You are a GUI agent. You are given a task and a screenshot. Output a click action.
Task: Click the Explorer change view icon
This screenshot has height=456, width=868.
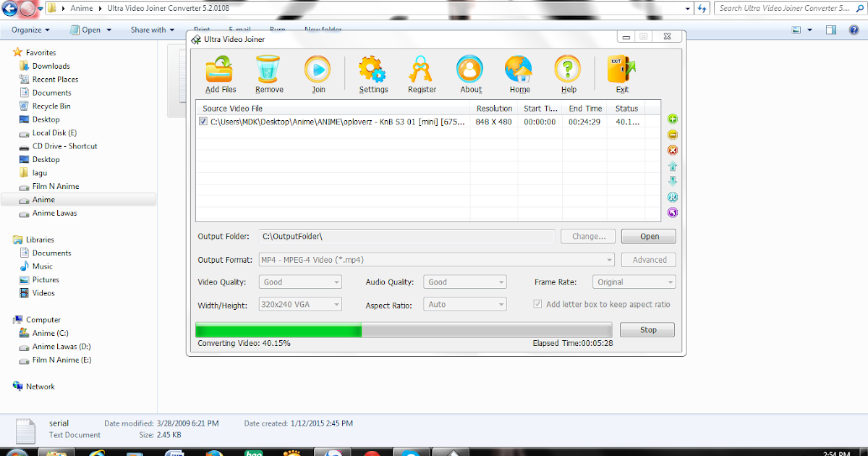796,30
